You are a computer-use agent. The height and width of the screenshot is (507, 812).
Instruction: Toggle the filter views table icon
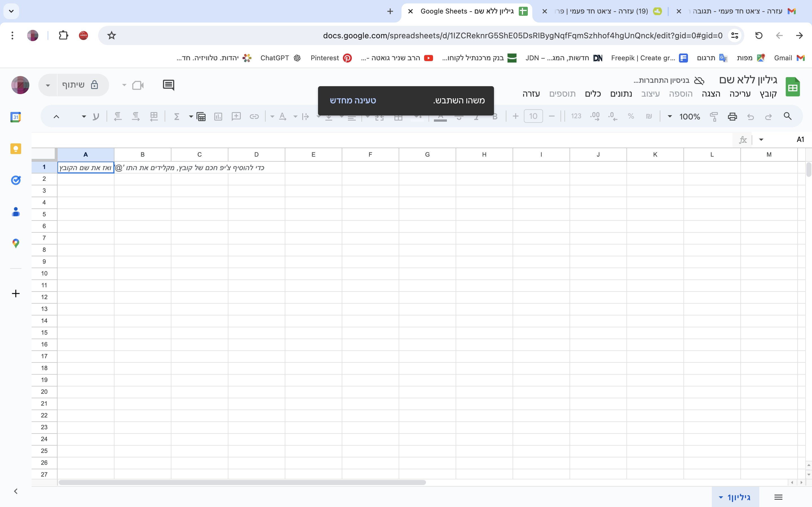(x=201, y=116)
